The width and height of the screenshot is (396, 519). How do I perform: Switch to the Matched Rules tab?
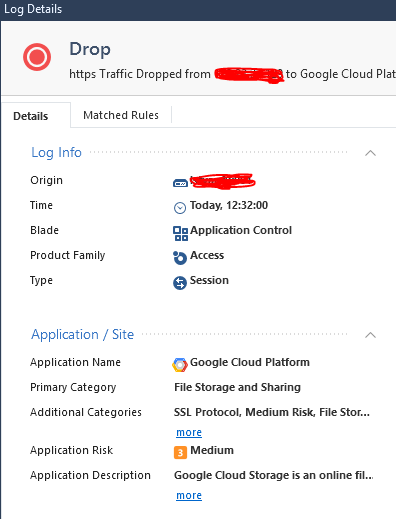pyautogui.click(x=121, y=115)
